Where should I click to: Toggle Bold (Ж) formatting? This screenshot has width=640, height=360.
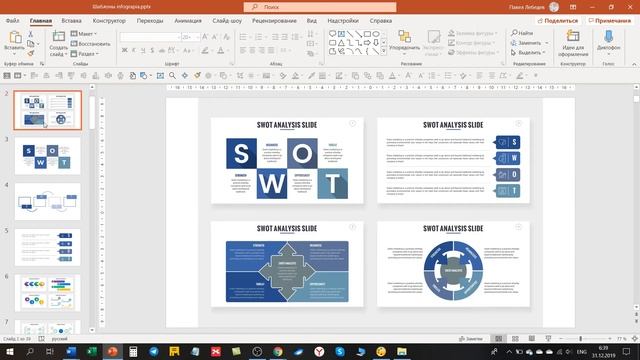124,50
